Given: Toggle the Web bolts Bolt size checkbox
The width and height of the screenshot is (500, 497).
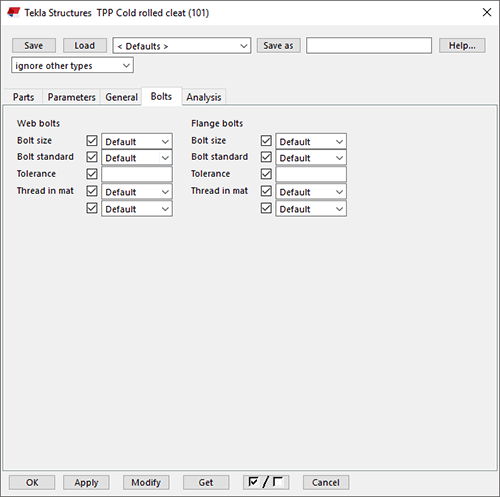Looking at the screenshot, I should coord(92,141).
